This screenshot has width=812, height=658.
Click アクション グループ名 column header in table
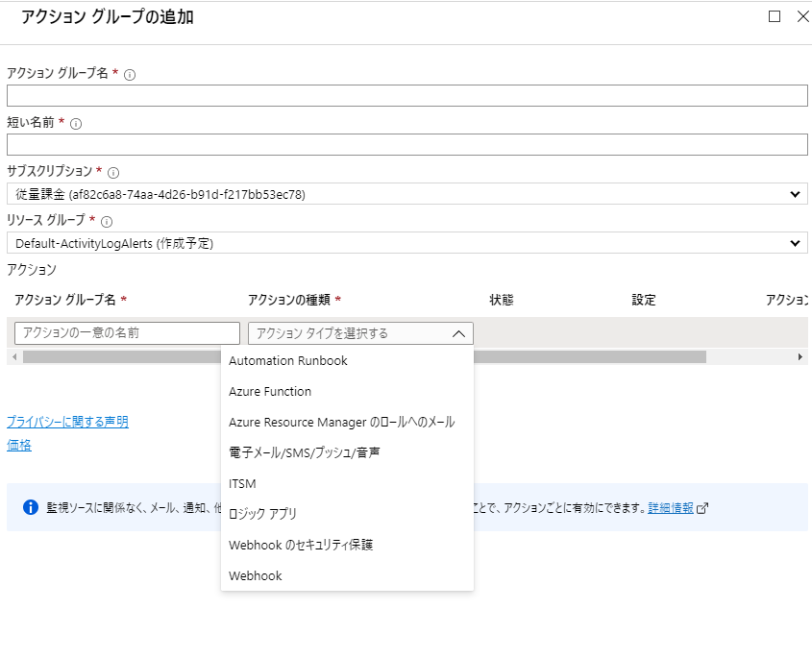65,300
